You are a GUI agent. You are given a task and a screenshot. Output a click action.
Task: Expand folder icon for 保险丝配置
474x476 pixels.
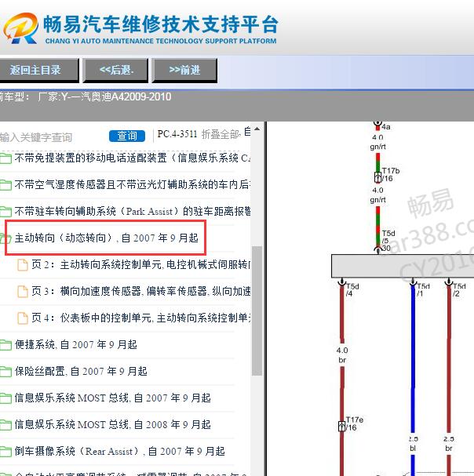click(5, 372)
